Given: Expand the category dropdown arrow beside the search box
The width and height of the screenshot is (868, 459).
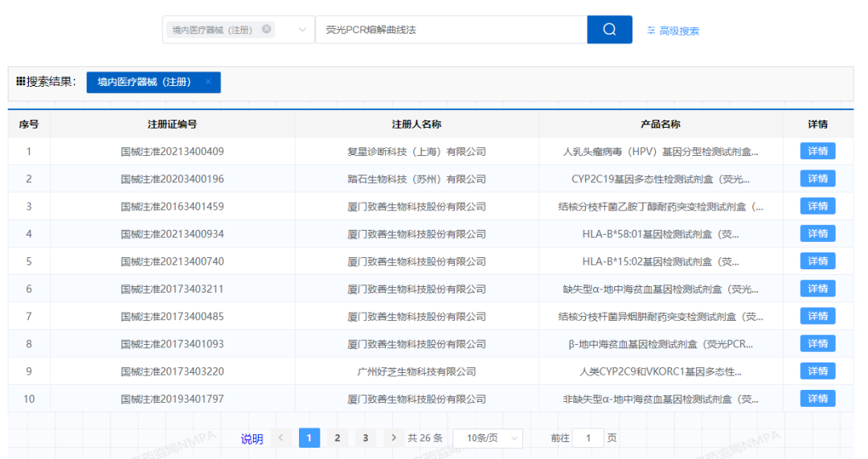Looking at the screenshot, I should (303, 30).
